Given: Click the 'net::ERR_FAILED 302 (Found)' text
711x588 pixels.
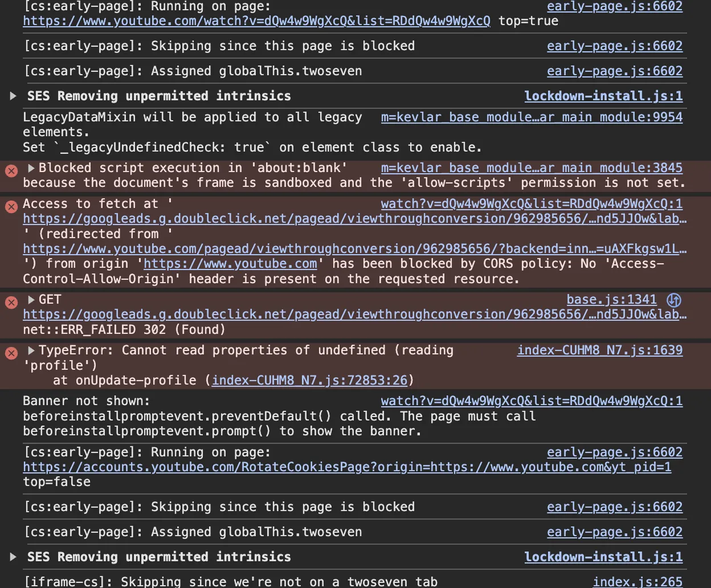Looking at the screenshot, I should (124, 330).
